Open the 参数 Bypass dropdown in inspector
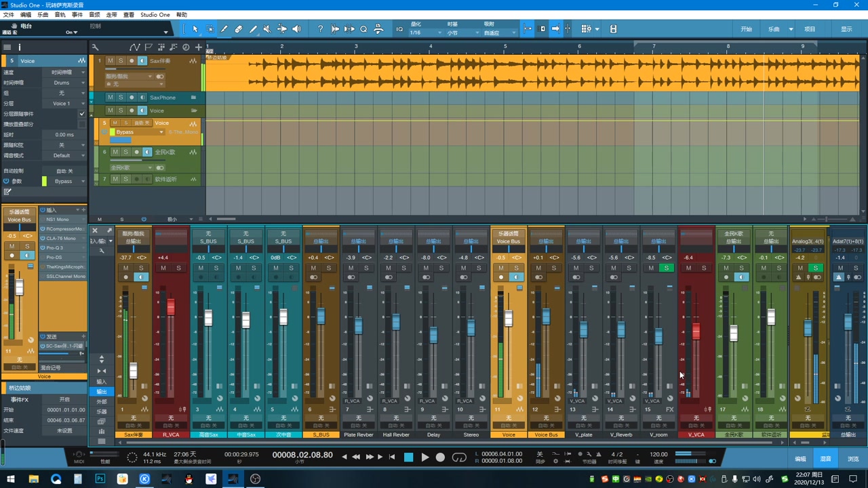This screenshot has width=868, height=488. 67,181
